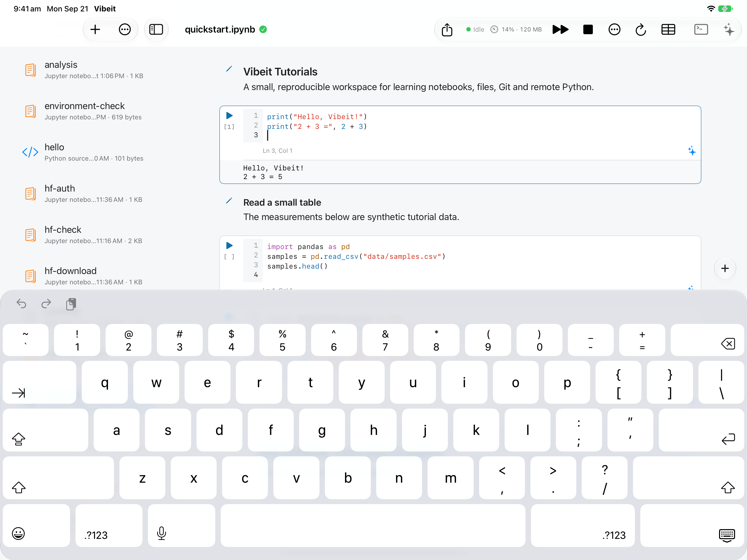
Task: Tap the AI sparkle icon in toolbar
Action: coord(729,29)
